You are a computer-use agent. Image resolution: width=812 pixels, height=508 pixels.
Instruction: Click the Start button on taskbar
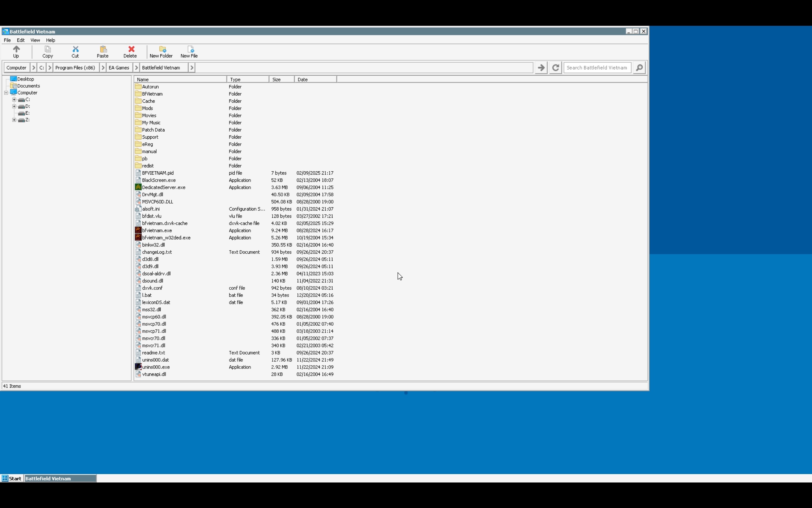click(x=12, y=478)
